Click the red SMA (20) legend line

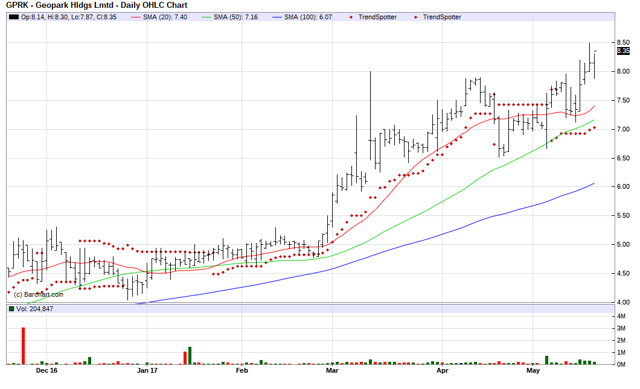pyautogui.click(x=136, y=17)
